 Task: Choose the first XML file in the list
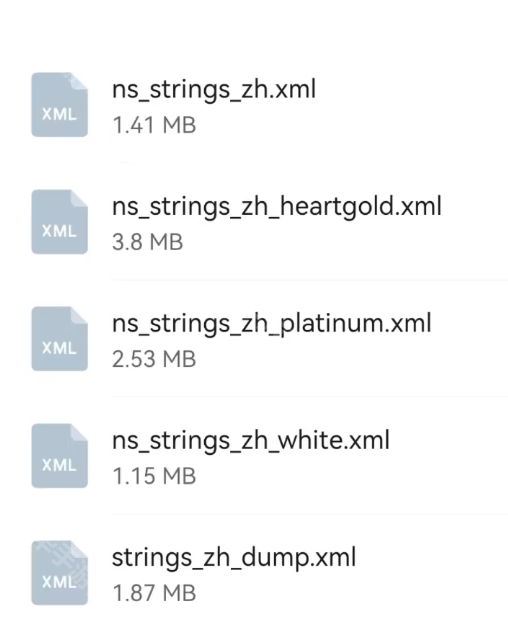254,105
